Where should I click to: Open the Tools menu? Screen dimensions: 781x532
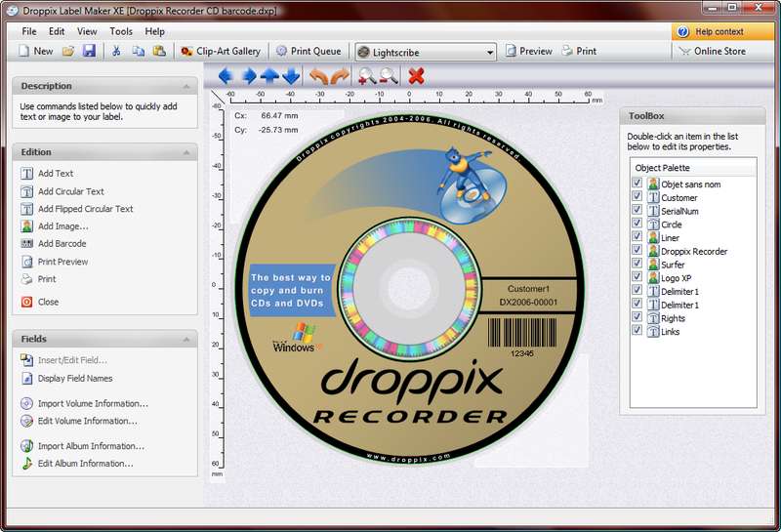point(121,31)
